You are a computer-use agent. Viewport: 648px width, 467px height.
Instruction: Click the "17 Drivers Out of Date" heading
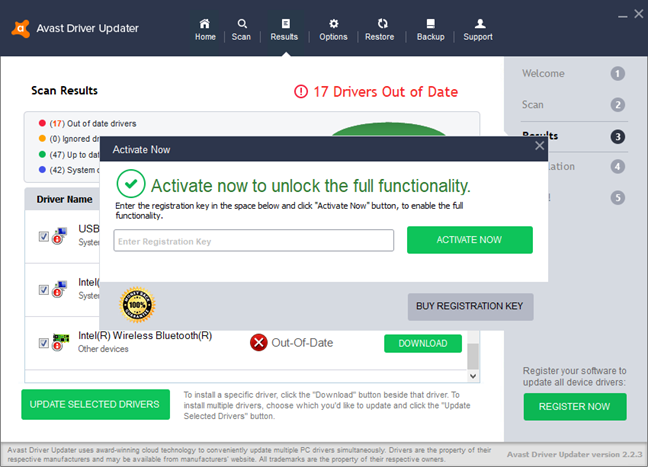coord(385,92)
